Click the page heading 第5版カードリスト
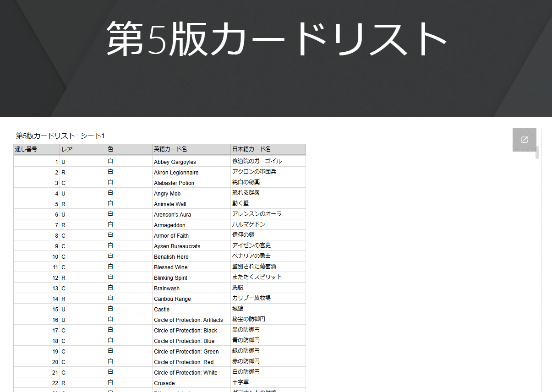Screen dimensions: 552x392 [x=276, y=39]
